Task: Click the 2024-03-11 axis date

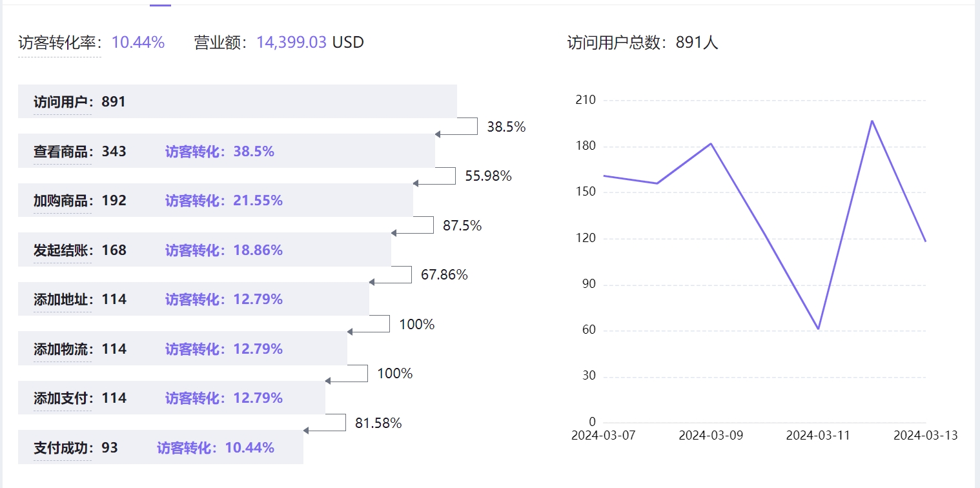Action: (x=818, y=436)
